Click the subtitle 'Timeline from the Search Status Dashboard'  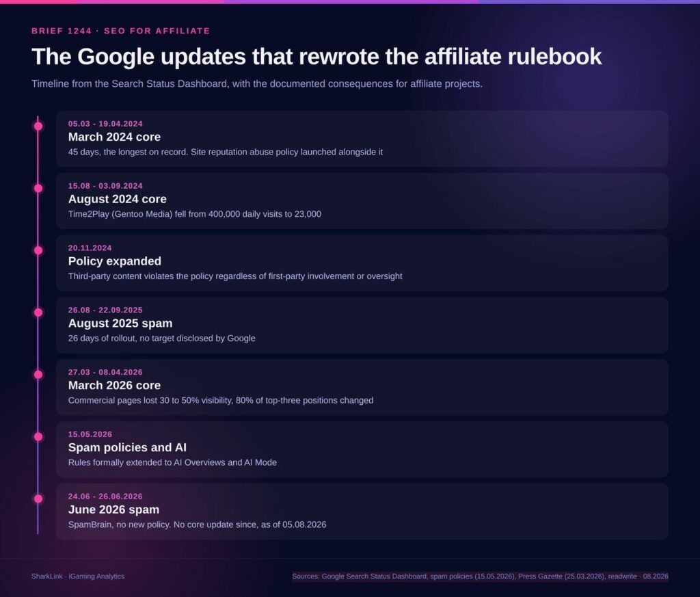pos(257,84)
